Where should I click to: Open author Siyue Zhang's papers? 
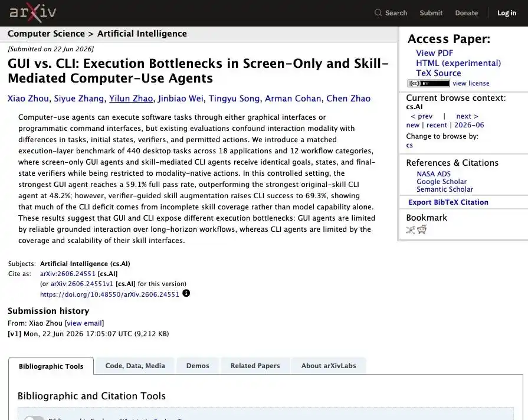click(x=79, y=99)
